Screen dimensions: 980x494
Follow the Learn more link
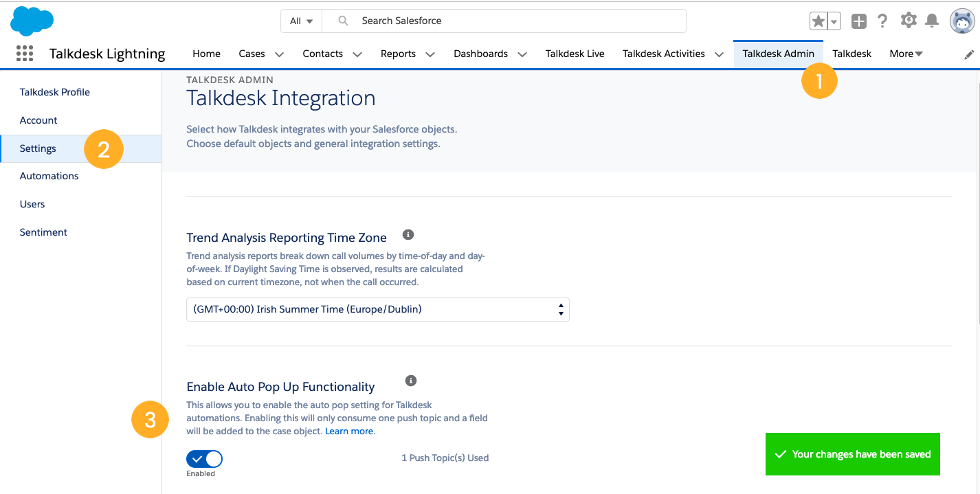[349, 431]
